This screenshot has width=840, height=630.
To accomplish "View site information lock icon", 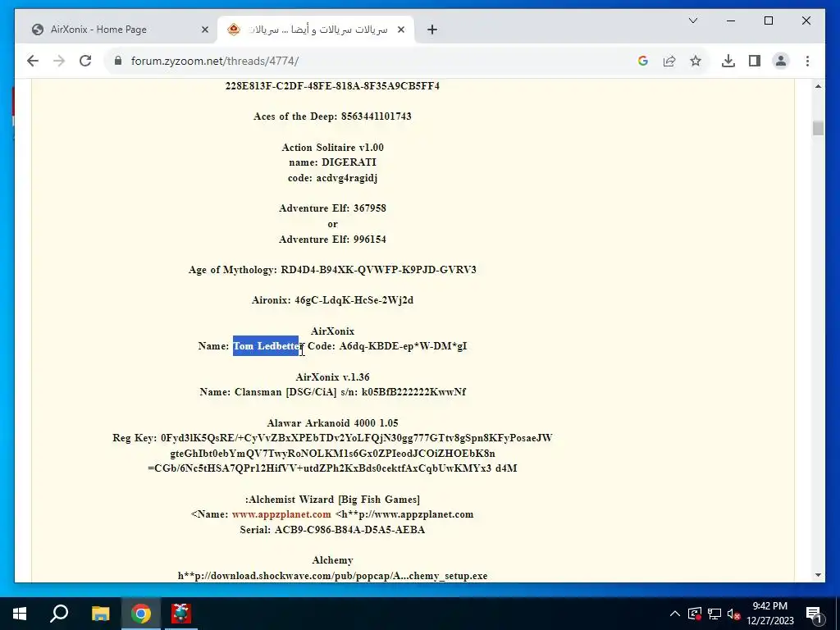I will click(x=118, y=61).
